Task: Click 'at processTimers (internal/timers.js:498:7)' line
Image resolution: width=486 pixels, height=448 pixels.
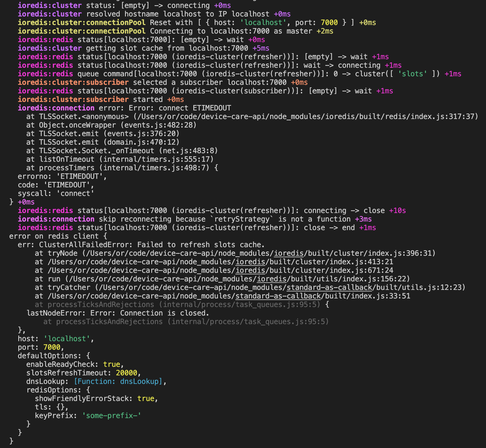Action: click(x=122, y=168)
